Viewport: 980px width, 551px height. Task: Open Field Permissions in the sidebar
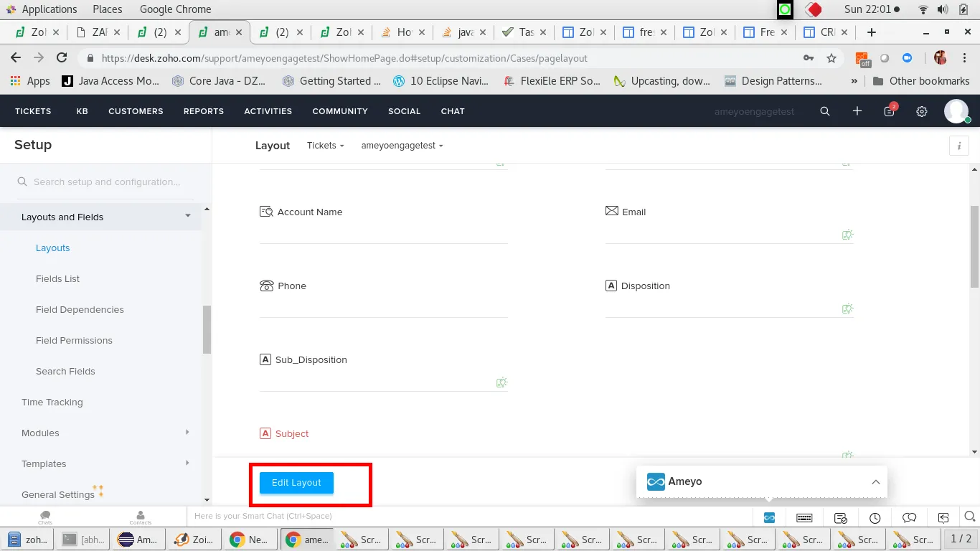74,340
